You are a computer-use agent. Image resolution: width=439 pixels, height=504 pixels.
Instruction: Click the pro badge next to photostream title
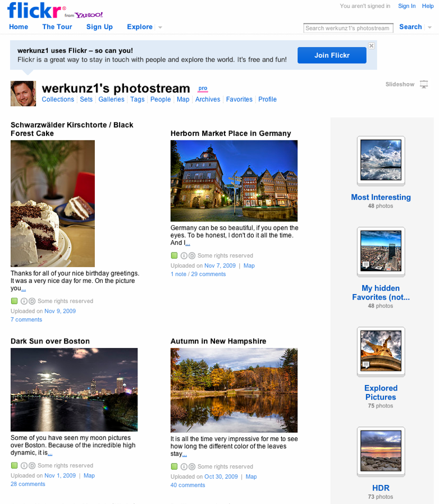click(x=203, y=88)
